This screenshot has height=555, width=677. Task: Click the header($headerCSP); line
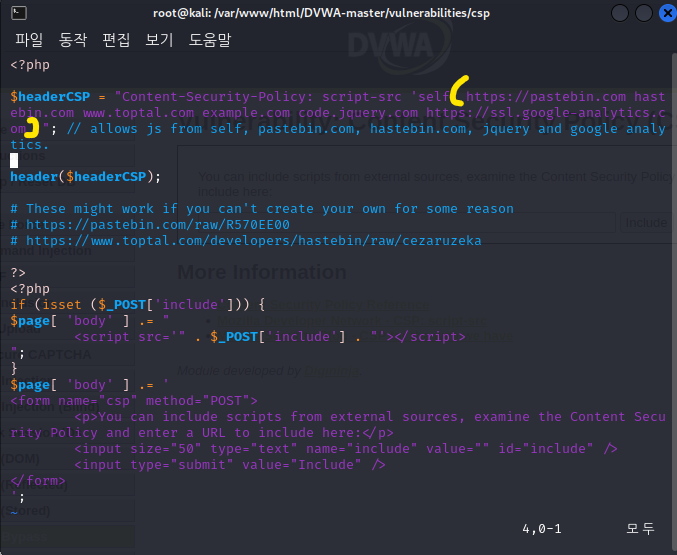85,177
